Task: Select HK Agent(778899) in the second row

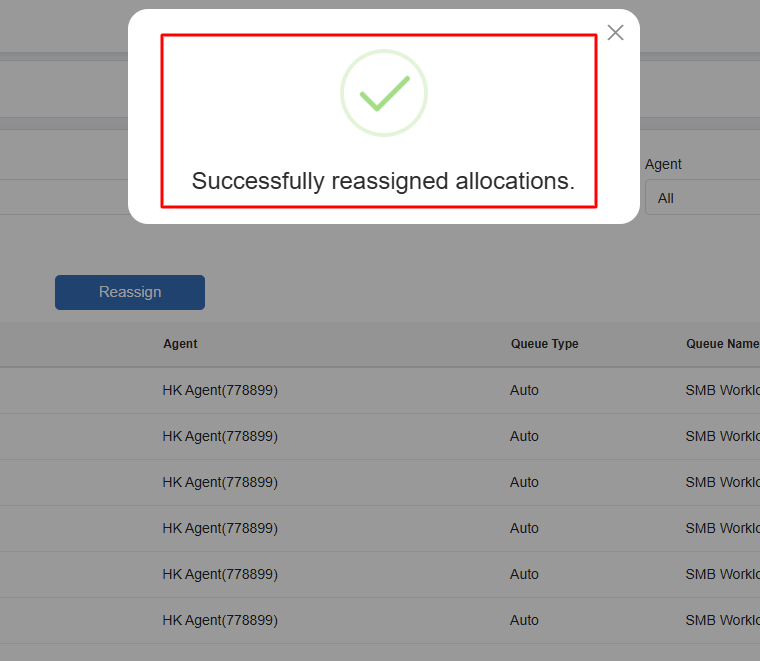Action: tap(220, 436)
